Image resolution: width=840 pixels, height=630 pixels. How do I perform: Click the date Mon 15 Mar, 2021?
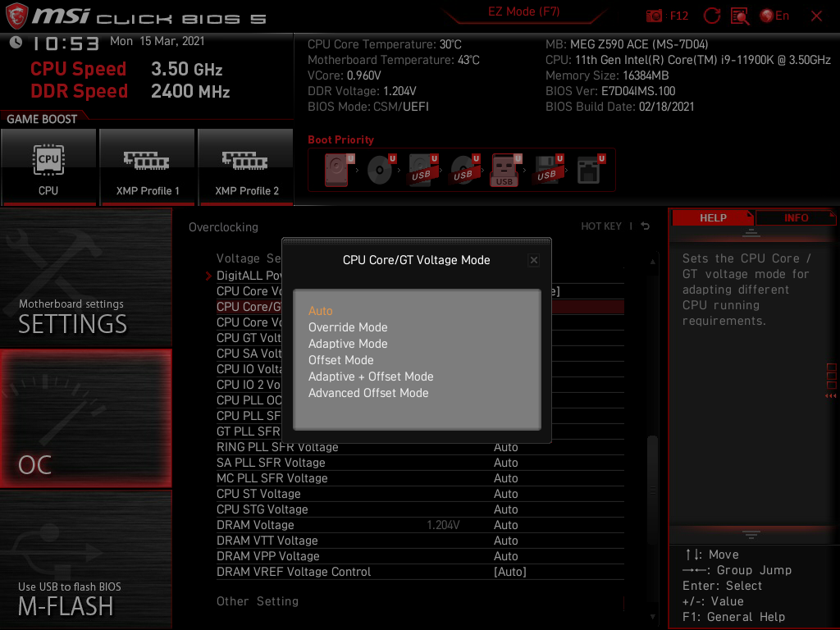157,41
